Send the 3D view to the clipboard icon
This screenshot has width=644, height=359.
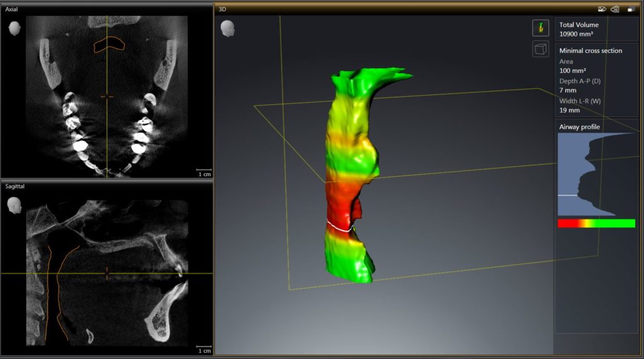[615, 9]
